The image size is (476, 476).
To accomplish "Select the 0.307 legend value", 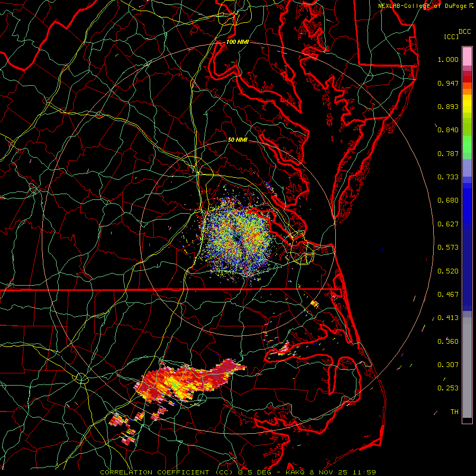I will pyautogui.click(x=448, y=365).
